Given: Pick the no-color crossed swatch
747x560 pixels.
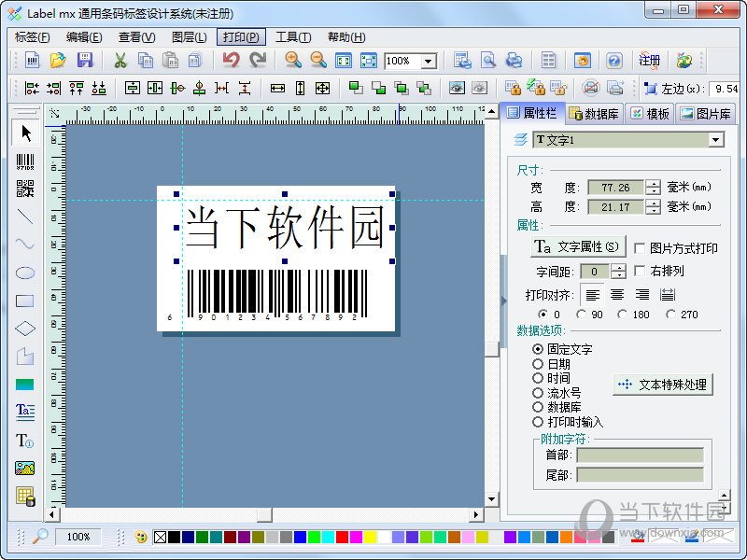Looking at the screenshot, I should point(160,538).
